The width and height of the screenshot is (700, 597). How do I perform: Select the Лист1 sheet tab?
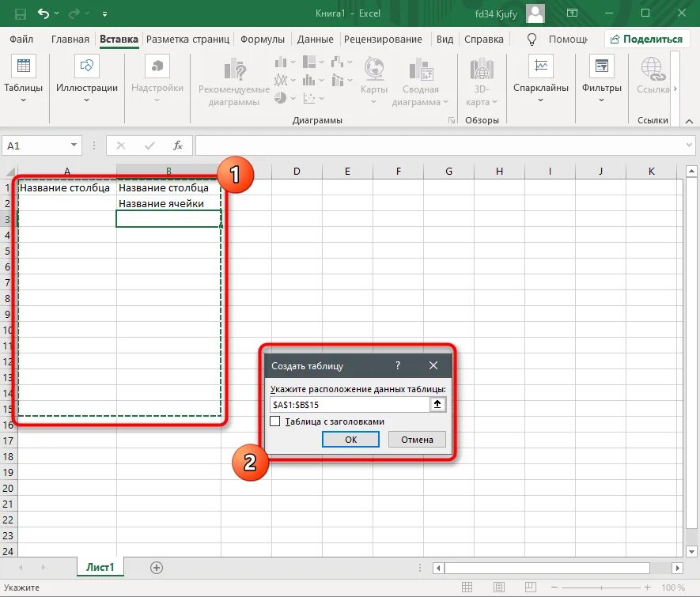point(100,567)
